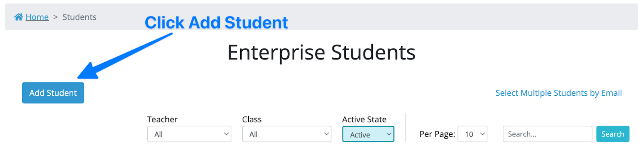Screen dimensions: 644x150
Task: Click the teal Search button
Action: click(x=613, y=134)
